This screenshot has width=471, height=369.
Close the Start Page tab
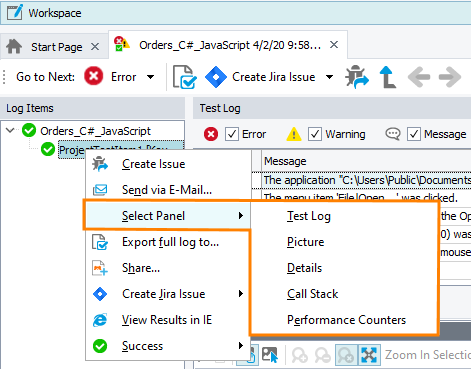tap(95, 47)
